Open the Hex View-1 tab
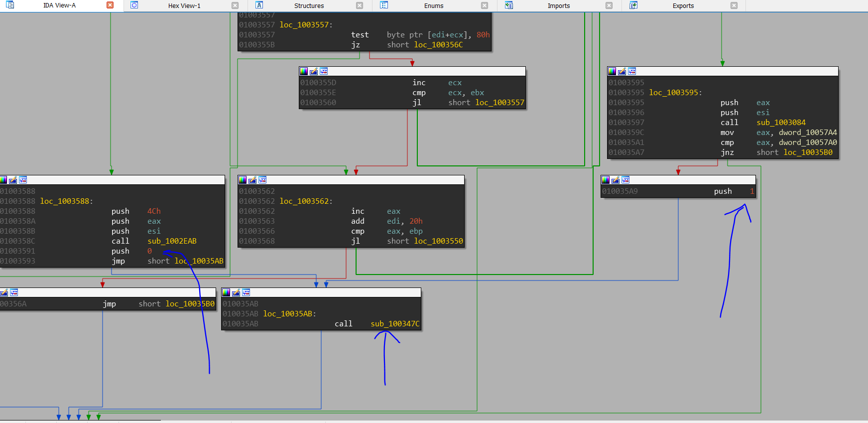The width and height of the screenshot is (868, 423). pos(184,6)
